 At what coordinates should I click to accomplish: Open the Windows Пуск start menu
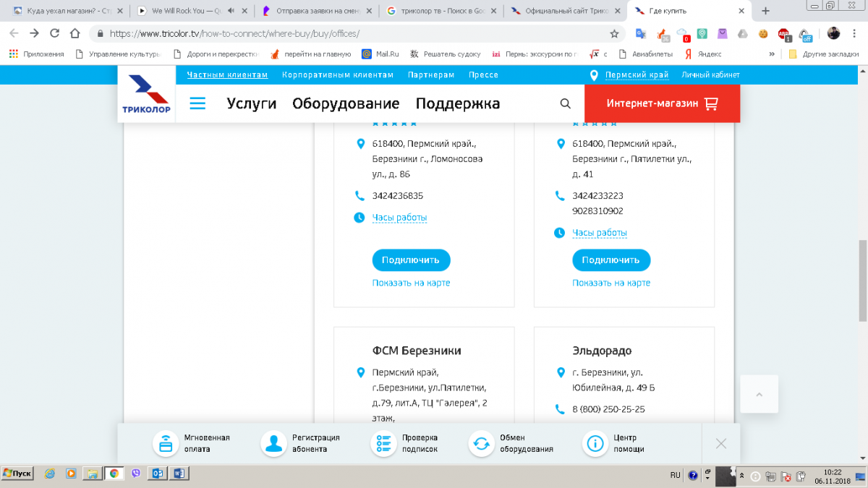17,474
